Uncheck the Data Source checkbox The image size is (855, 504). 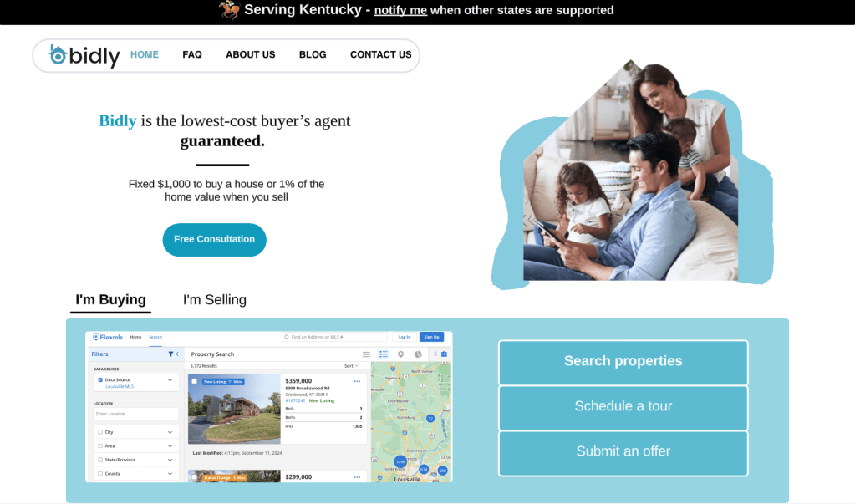pyautogui.click(x=100, y=379)
